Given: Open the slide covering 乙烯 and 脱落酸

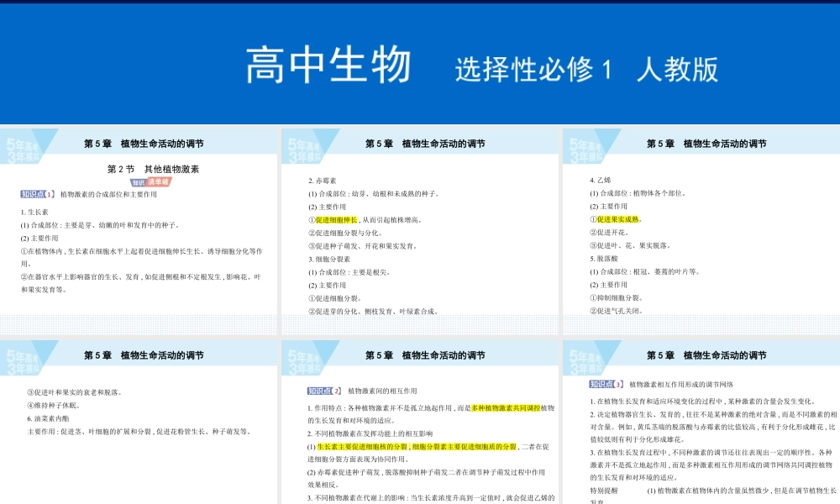Looking at the screenshot, I should tap(701, 231).
